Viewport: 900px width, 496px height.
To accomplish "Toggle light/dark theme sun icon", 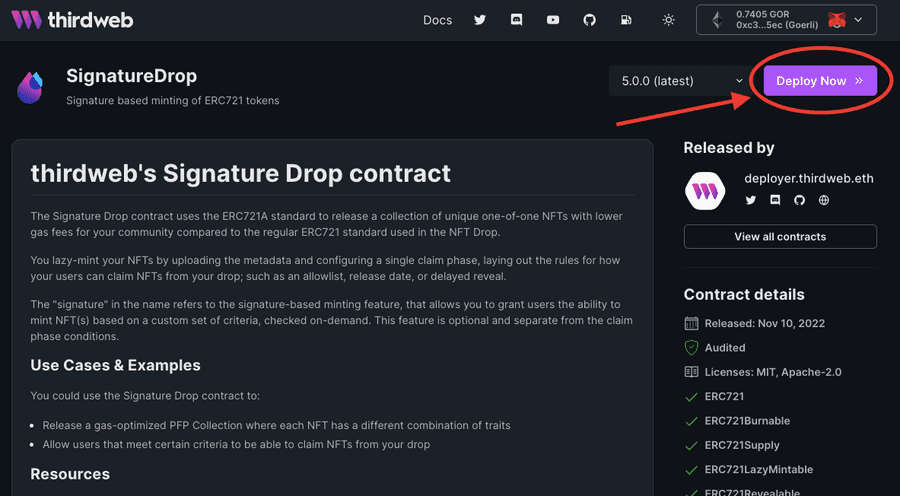I will pos(668,20).
